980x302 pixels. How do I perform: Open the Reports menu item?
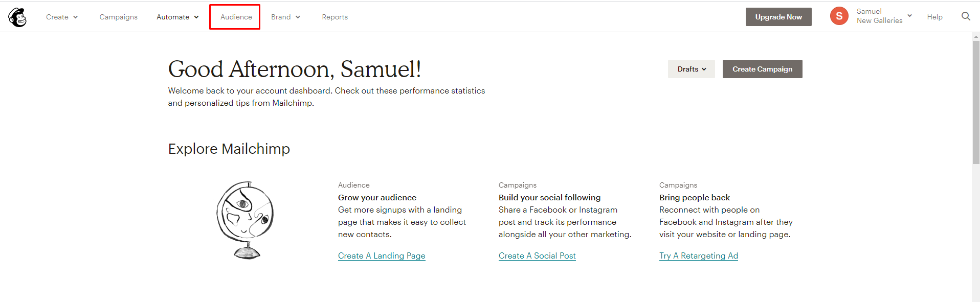coord(335,17)
